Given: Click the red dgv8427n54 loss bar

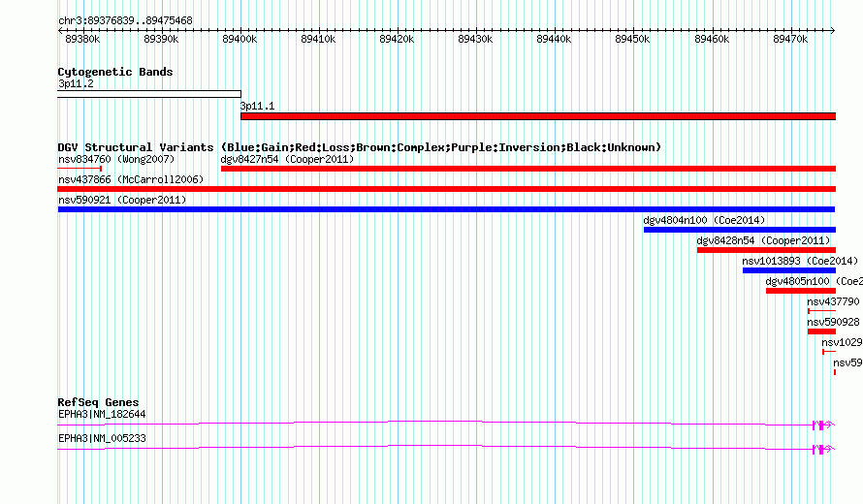Looking at the screenshot, I should tap(528, 169).
